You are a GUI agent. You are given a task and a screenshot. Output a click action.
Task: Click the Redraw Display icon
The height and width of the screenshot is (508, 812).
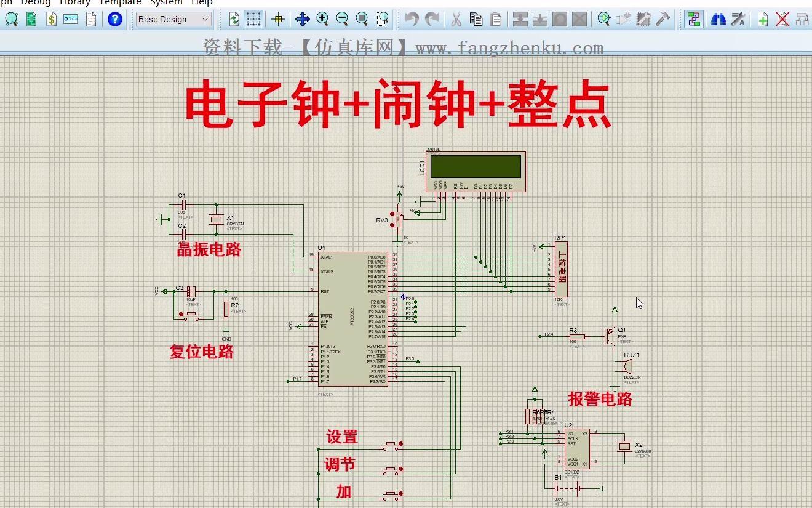tap(234, 19)
